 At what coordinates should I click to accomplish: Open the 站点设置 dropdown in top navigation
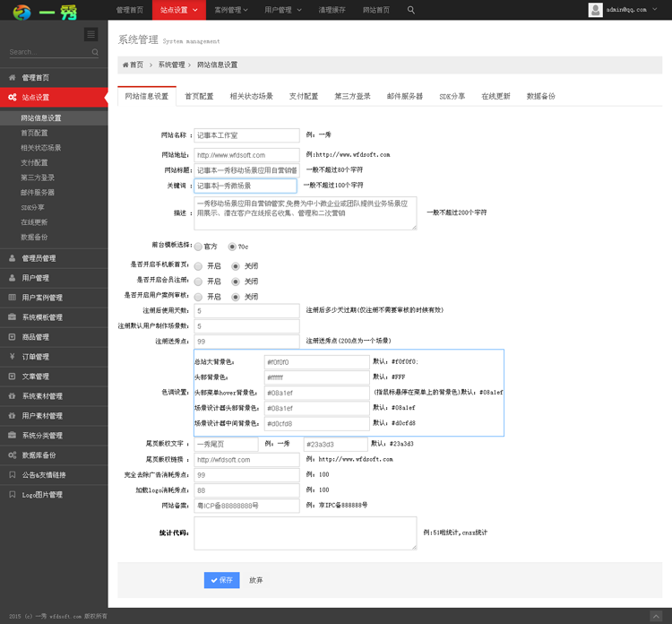[x=179, y=10]
